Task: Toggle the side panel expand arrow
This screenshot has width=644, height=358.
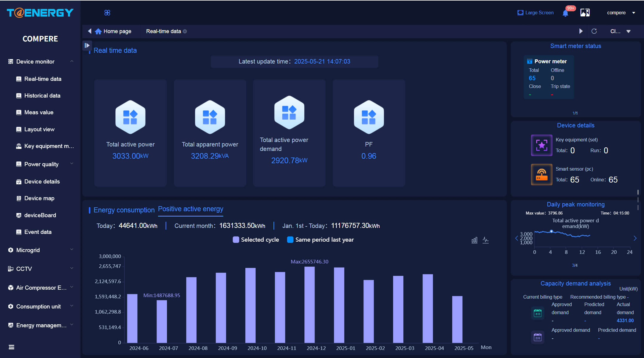Action: (87, 45)
